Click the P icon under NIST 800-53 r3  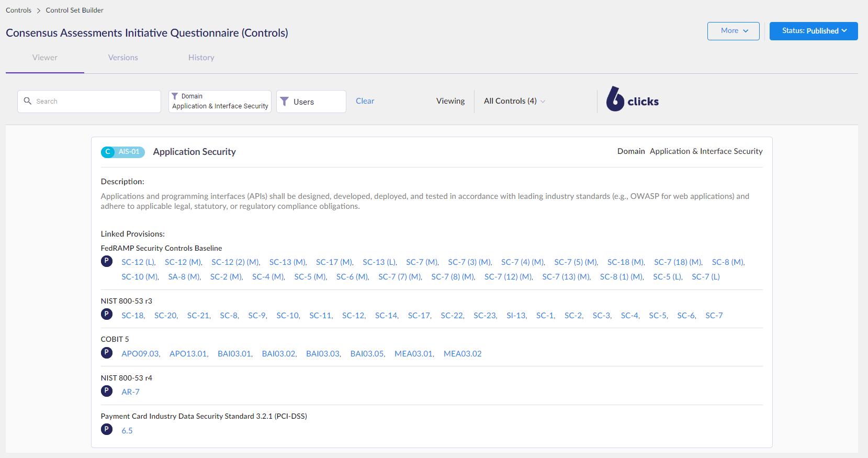107,314
